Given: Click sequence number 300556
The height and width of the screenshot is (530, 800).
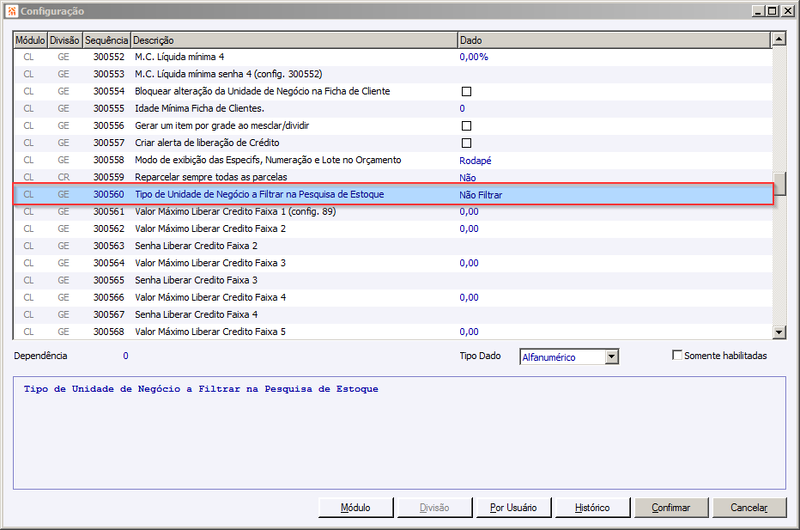Looking at the screenshot, I should (x=109, y=125).
